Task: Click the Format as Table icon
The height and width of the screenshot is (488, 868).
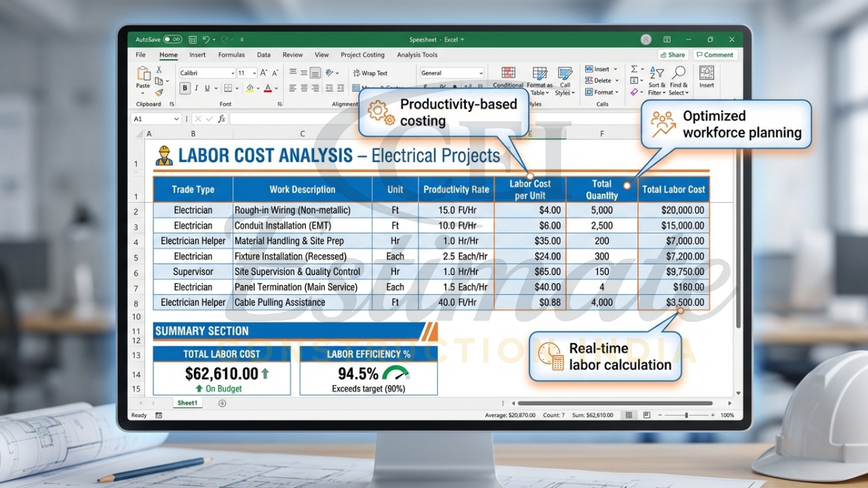Action: tap(540, 76)
